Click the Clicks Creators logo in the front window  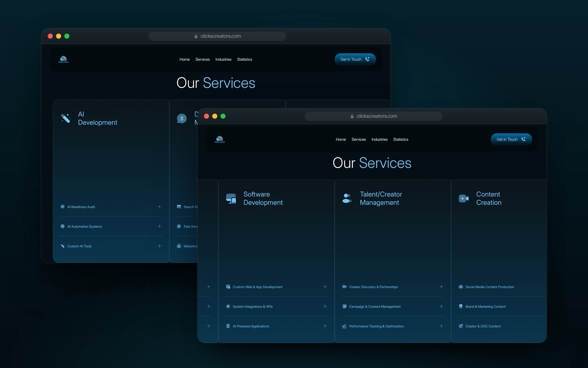(220, 139)
